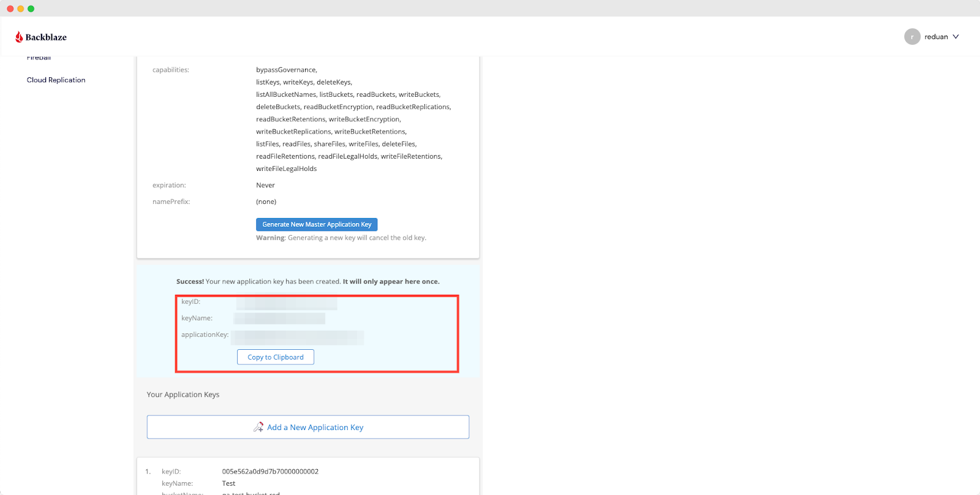Click the Backblaze wordmark text
980x495 pixels.
pos(46,37)
